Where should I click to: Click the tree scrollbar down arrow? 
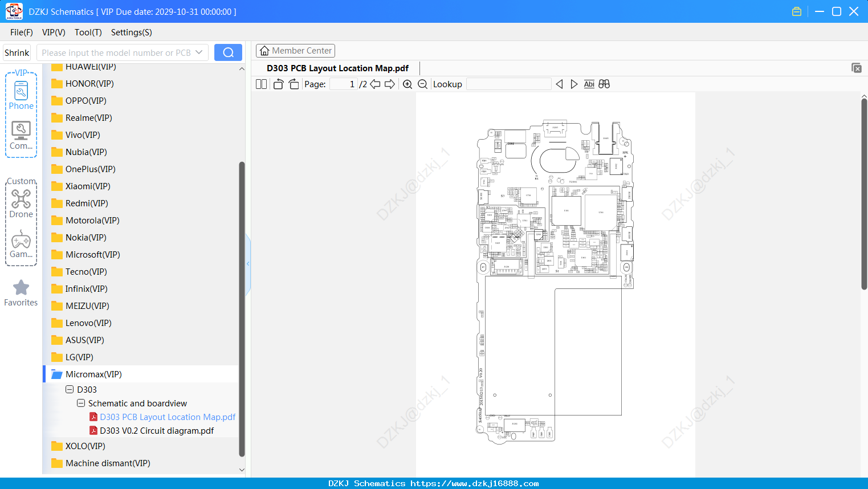click(x=242, y=470)
